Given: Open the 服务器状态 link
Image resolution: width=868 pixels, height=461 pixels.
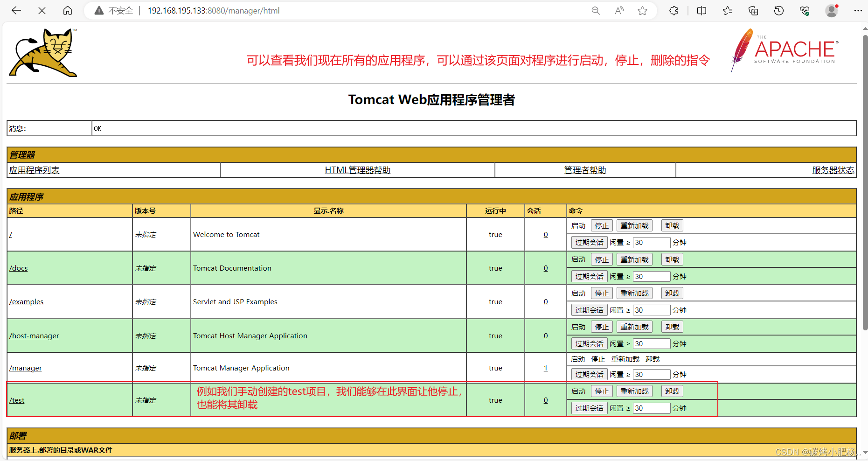Looking at the screenshot, I should (x=833, y=170).
